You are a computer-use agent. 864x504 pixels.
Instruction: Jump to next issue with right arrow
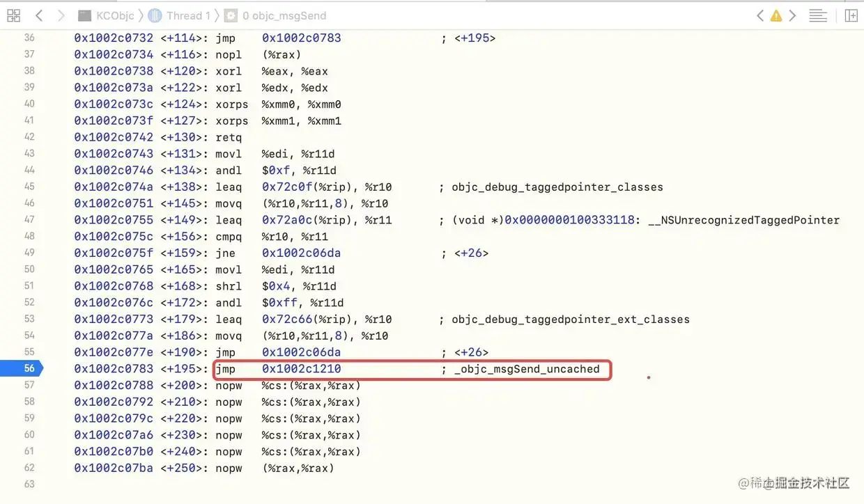point(792,15)
